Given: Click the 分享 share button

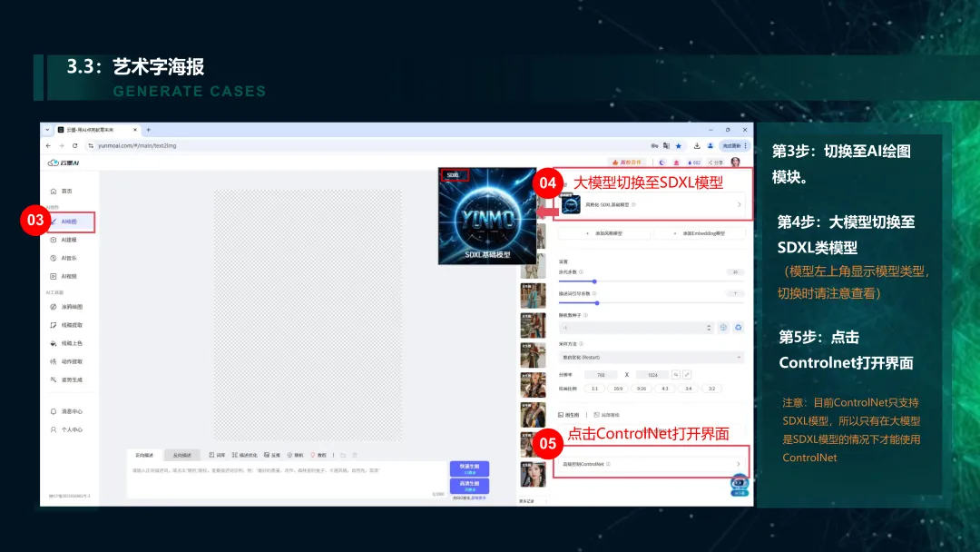Looking at the screenshot, I should 715,163.
